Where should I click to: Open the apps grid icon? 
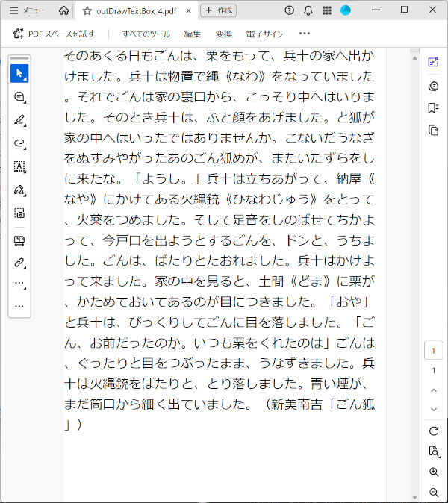tap(327, 10)
